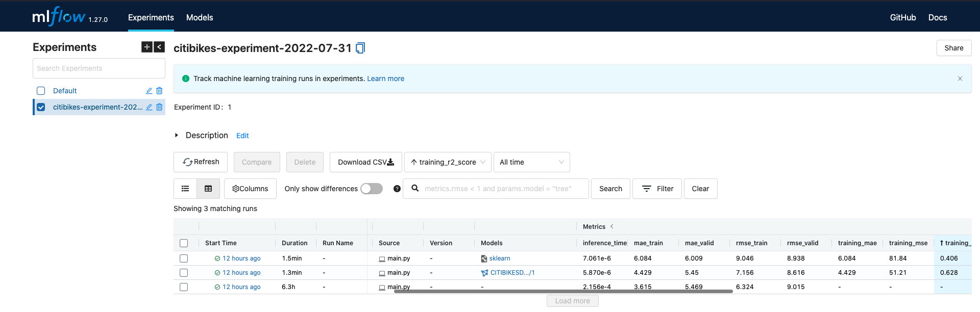
Task: Click the magnifier icon in search box
Action: click(415, 188)
